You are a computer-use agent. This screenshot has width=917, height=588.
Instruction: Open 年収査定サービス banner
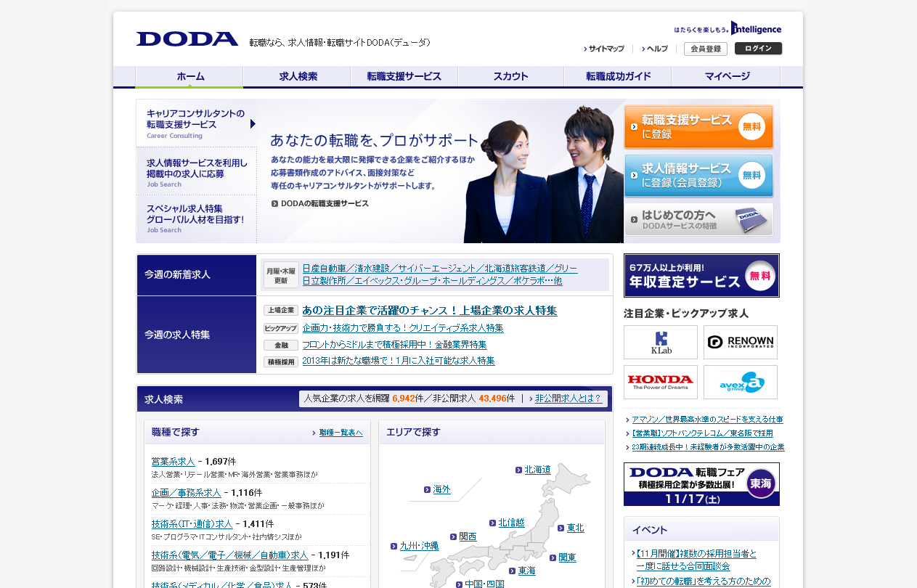point(701,275)
